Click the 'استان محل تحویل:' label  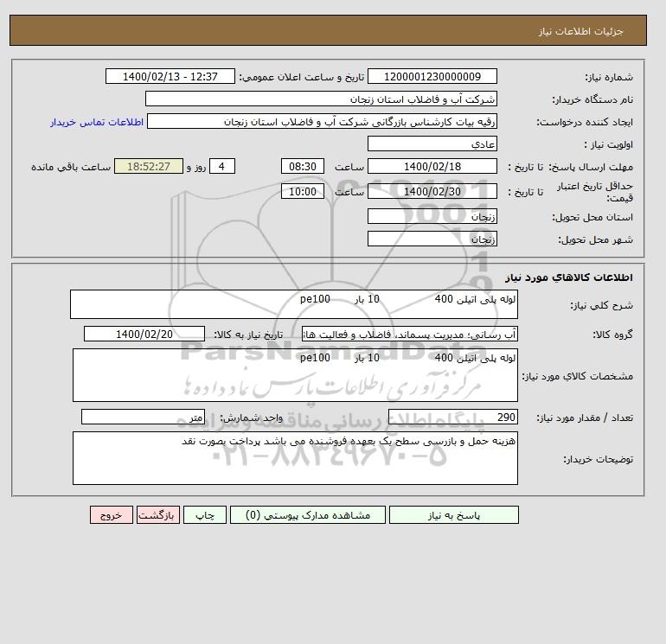tap(592, 217)
